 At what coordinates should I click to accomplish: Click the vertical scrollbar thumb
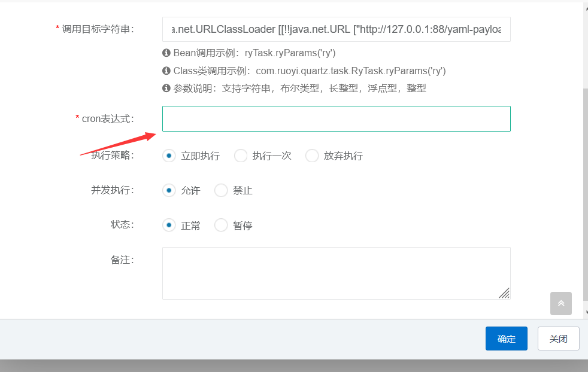[586, 194]
